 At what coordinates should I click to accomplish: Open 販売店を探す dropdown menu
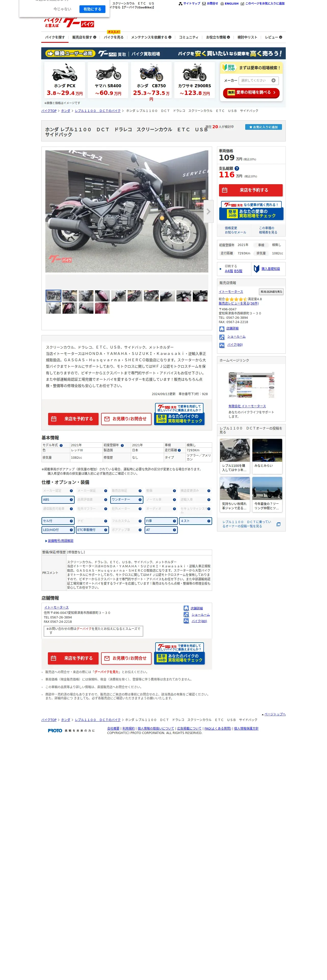point(84,37)
